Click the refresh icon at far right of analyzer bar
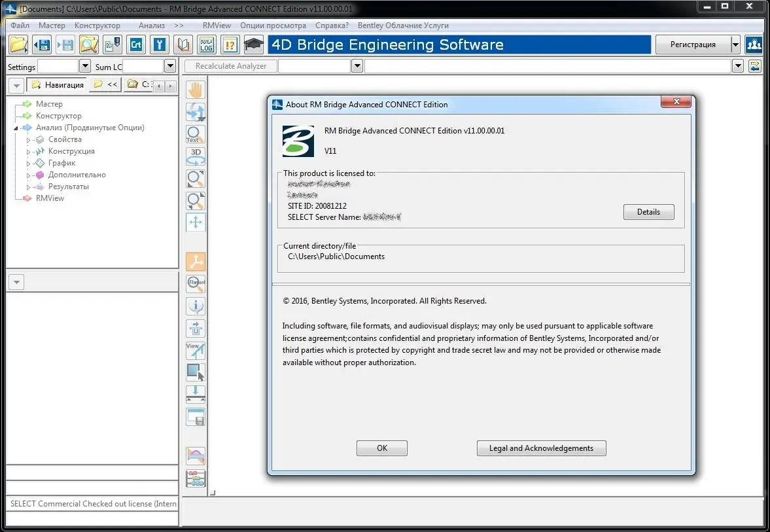This screenshot has width=770, height=532. click(755, 66)
